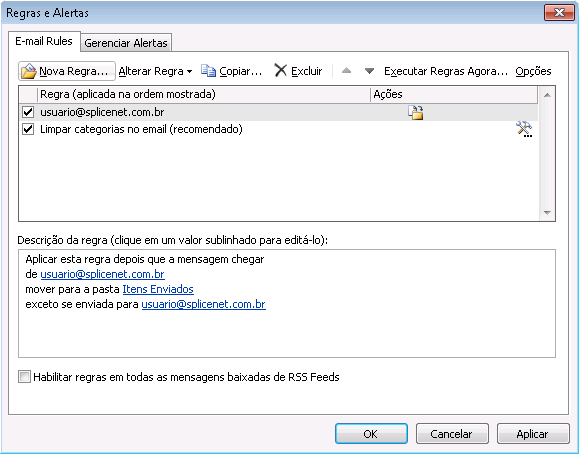Move rule up with up arrow
The height and width of the screenshot is (454, 579).
pyautogui.click(x=346, y=71)
